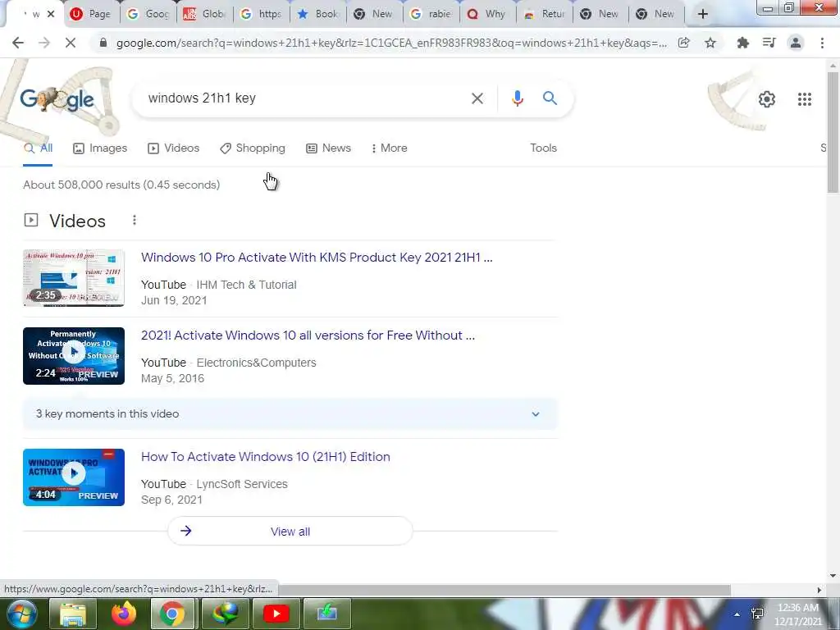
Task: Open Windows Start menu orb
Action: 21,614
